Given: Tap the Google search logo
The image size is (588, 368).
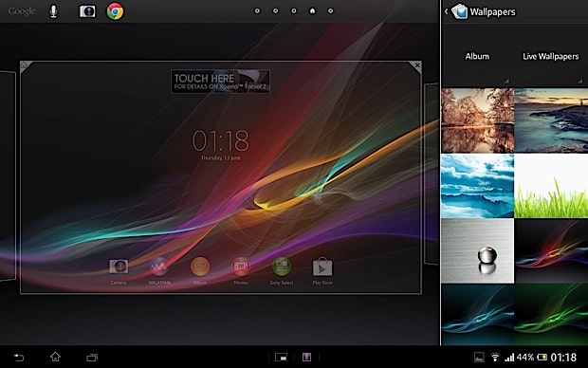Looking at the screenshot, I should (x=22, y=11).
